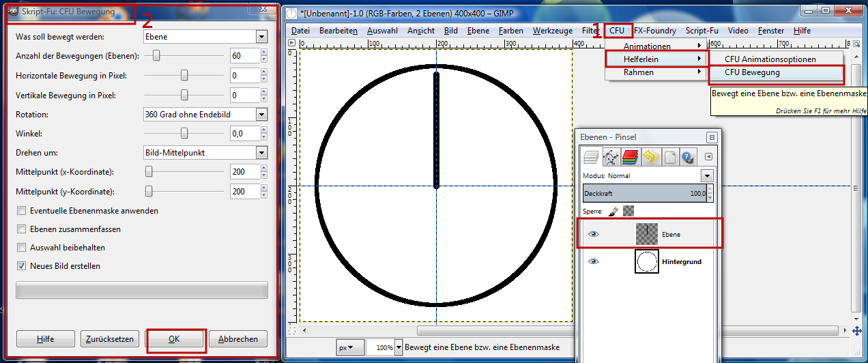Image resolution: width=868 pixels, height=363 pixels.
Task: Uncheck 'Neues Bild erstellen' checkbox
Action: click(x=22, y=266)
